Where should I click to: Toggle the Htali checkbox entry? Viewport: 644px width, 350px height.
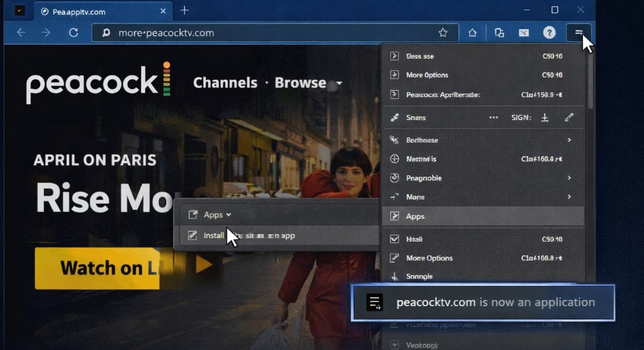[483, 239]
